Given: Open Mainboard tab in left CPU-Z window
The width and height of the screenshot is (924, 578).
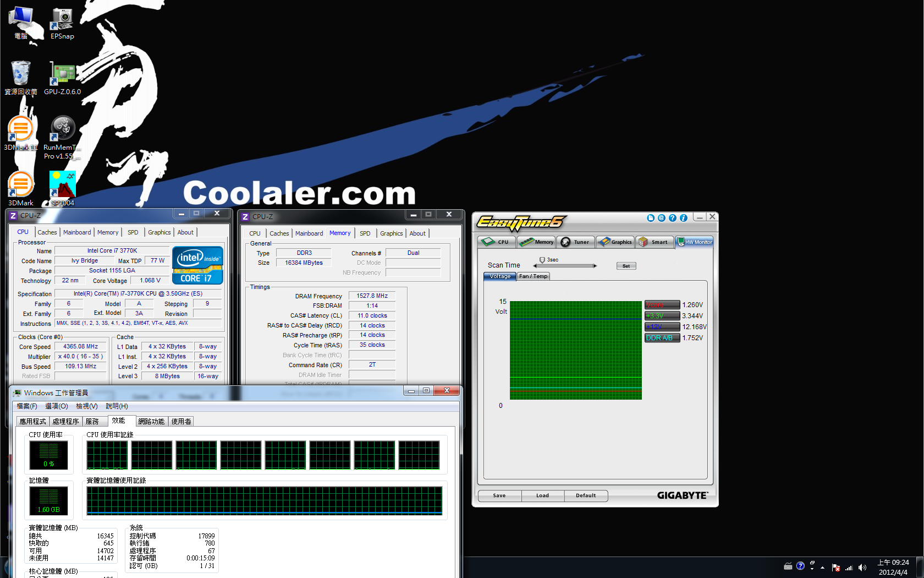Looking at the screenshot, I should (77, 232).
